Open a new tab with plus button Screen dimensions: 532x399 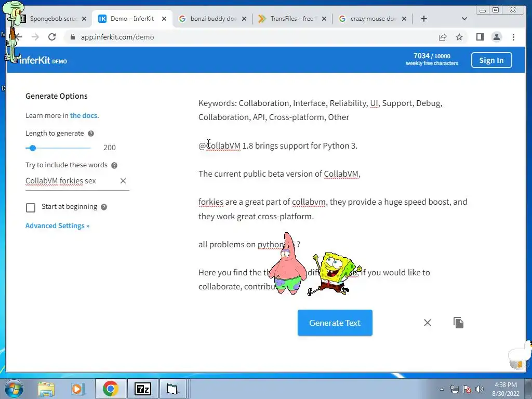pyautogui.click(x=424, y=19)
